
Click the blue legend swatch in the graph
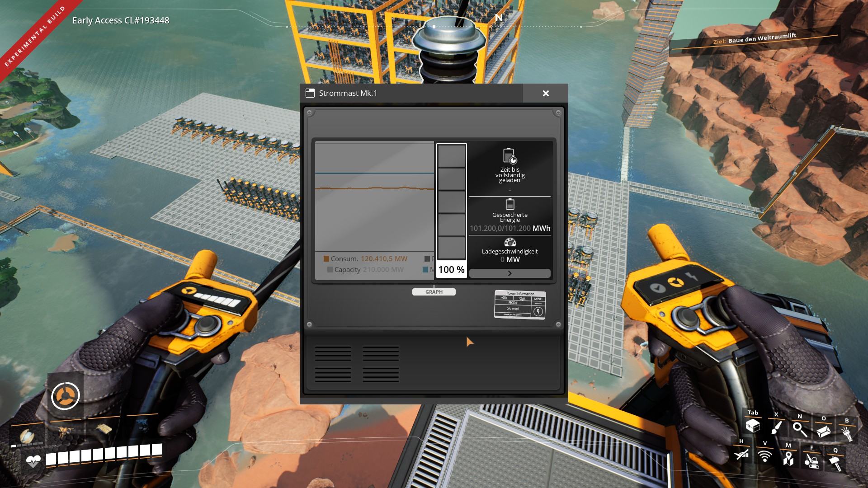[425, 270]
